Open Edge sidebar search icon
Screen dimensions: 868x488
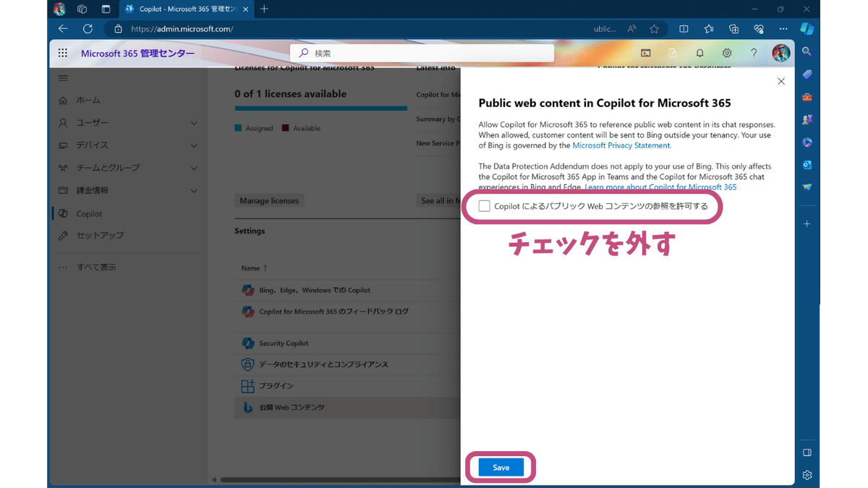click(x=807, y=51)
